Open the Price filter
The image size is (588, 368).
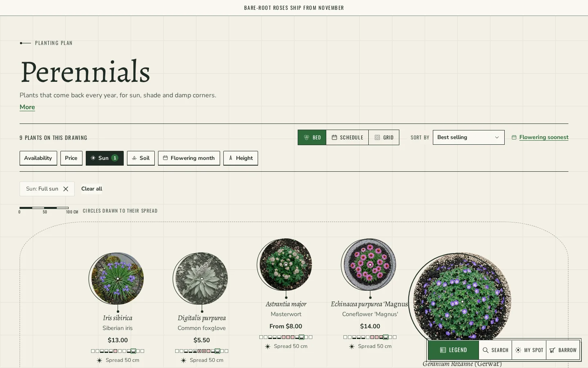(71, 158)
